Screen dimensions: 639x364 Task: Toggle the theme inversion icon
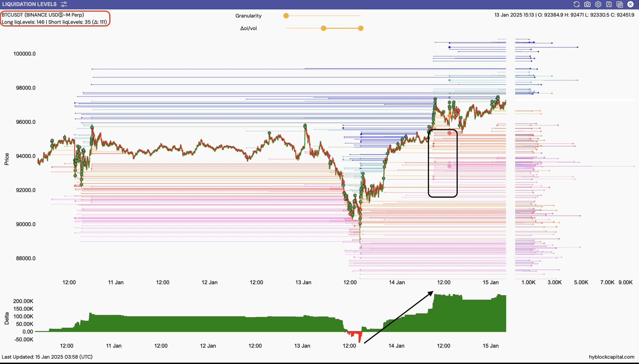(620, 4)
